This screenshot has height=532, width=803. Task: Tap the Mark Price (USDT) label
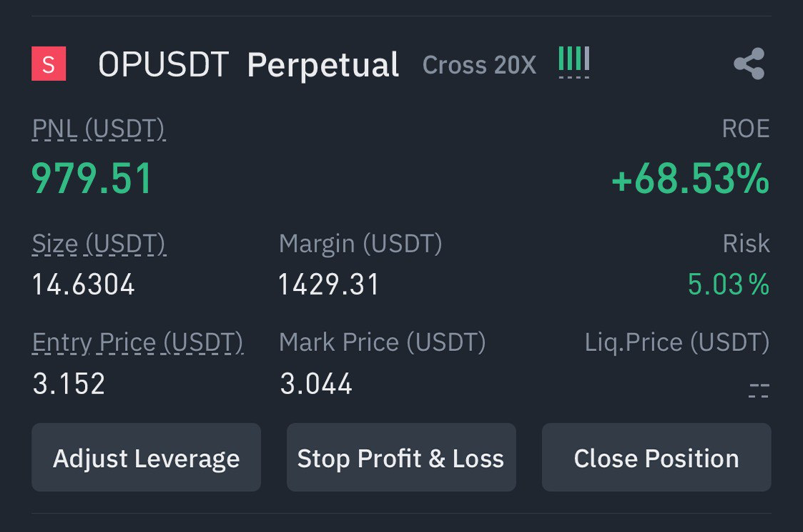click(x=382, y=343)
